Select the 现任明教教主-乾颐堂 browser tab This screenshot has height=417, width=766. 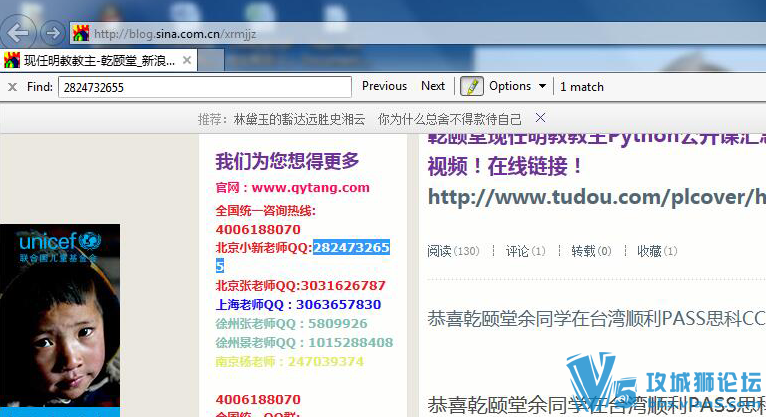(x=99, y=61)
